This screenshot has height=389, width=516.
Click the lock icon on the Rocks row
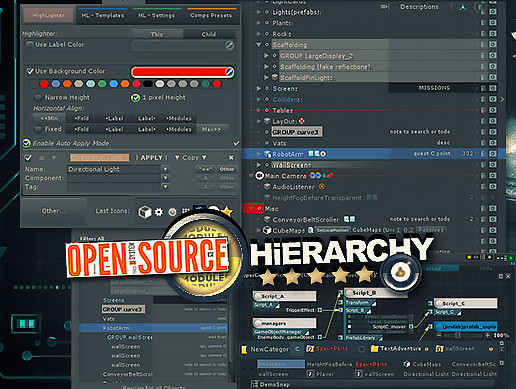(x=483, y=34)
